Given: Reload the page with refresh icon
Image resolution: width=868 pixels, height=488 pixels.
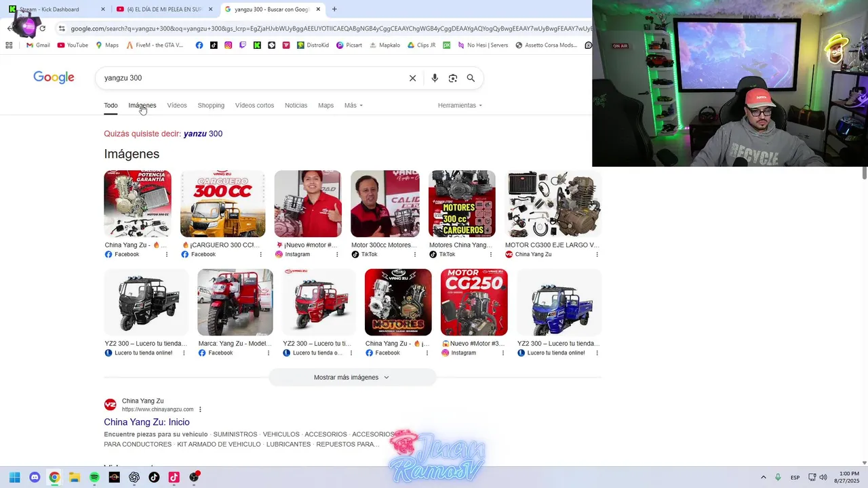Looking at the screenshot, I should (x=42, y=28).
